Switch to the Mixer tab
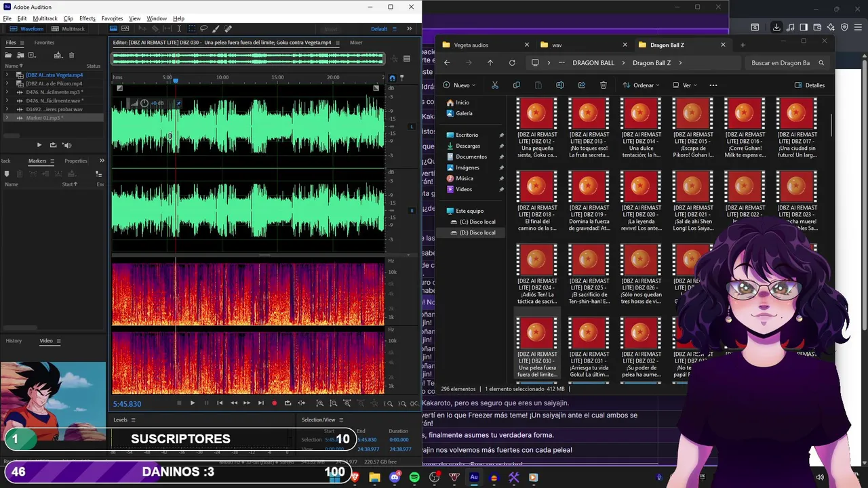Image resolution: width=868 pixels, height=488 pixels. pos(356,43)
